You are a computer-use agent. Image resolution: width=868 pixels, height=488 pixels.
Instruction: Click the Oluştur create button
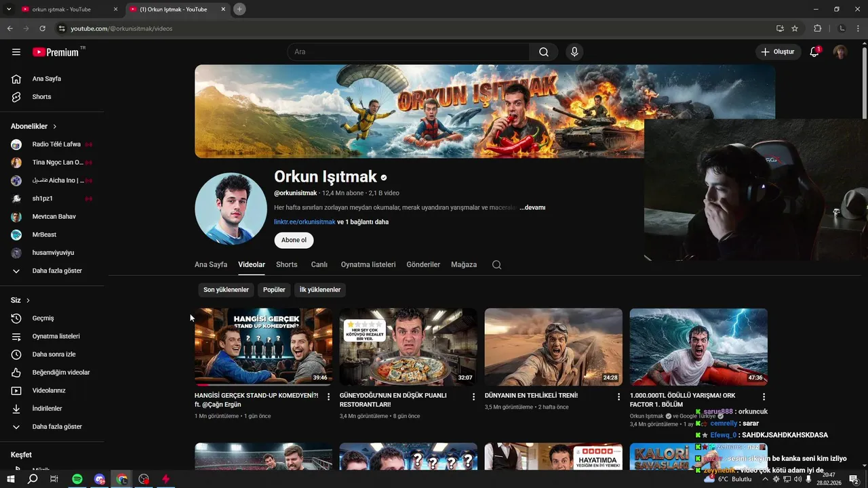778,52
